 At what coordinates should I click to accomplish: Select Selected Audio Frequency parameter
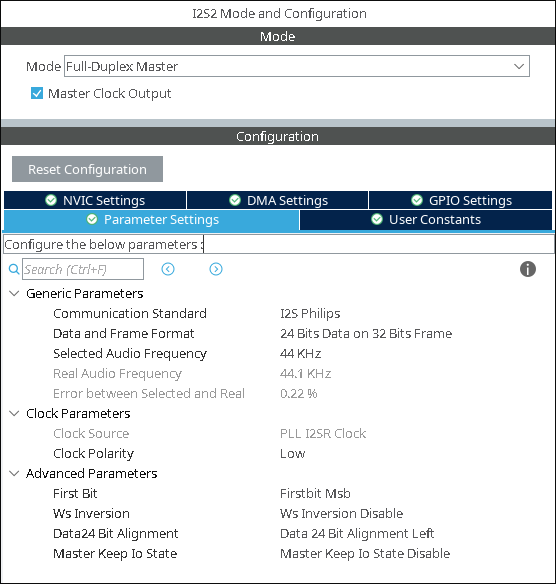[130, 353]
